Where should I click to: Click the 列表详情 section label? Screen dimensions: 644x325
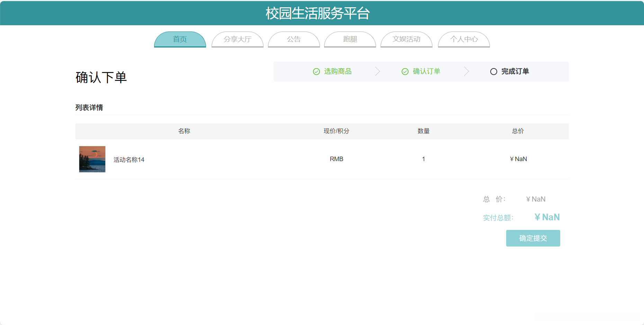(89, 108)
